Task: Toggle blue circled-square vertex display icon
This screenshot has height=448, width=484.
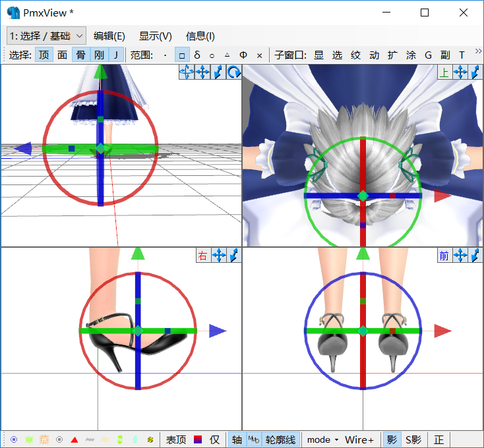Action: (14, 439)
